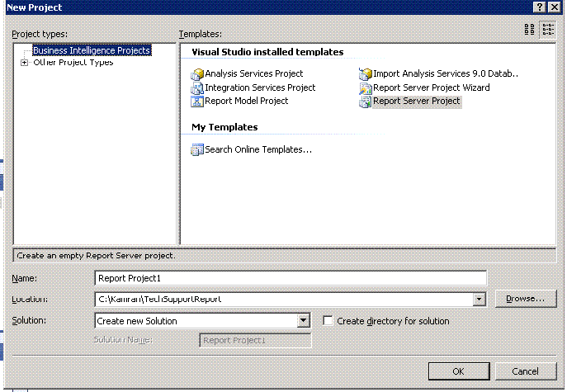Image resolution: width=567 pixels, height=392 pixels.
Task: Expand the Other Project Types node
Action: (x=24, y=63)
